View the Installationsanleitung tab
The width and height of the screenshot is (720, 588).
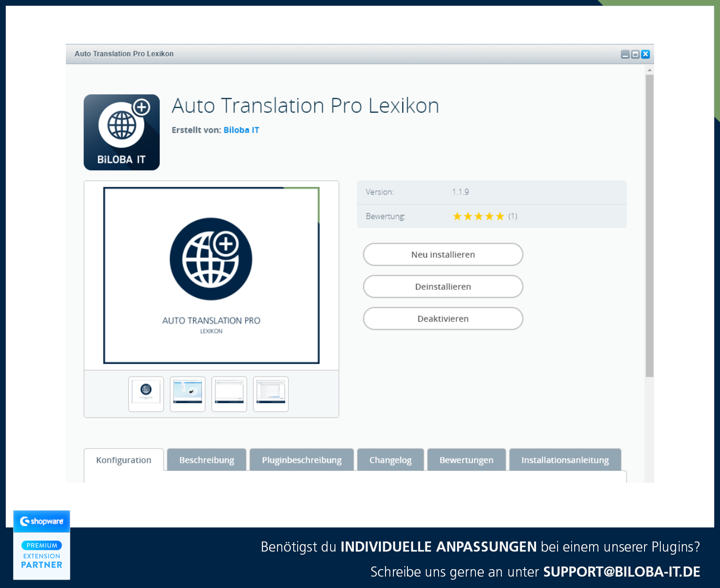[x=565, y=460]
